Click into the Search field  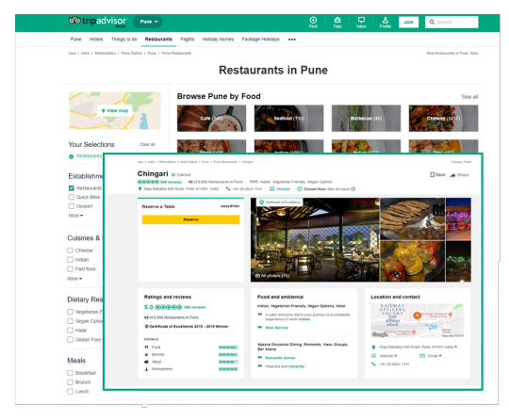[x=452, y=22]
